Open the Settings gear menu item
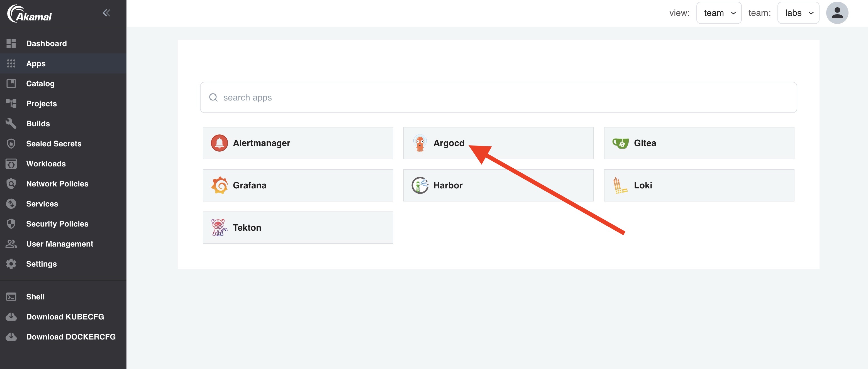 (x=41, y=264)
